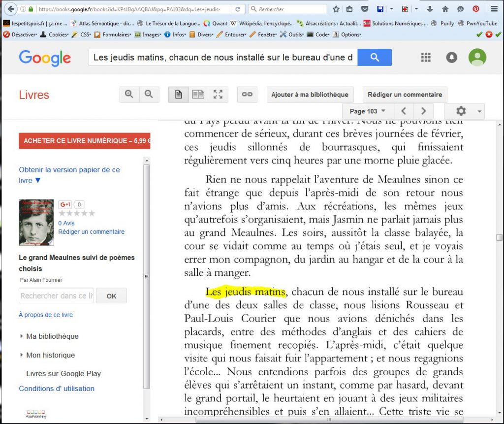Open the À propos de ce livre link
The image size is (504, 424).
(x=46, y=315)
